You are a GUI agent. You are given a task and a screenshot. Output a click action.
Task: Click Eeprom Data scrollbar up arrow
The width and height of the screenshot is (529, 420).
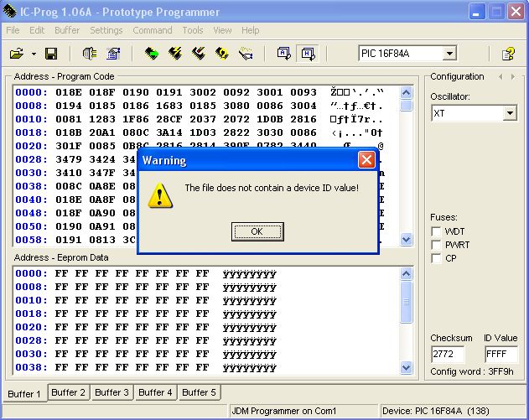coord(407,273)
